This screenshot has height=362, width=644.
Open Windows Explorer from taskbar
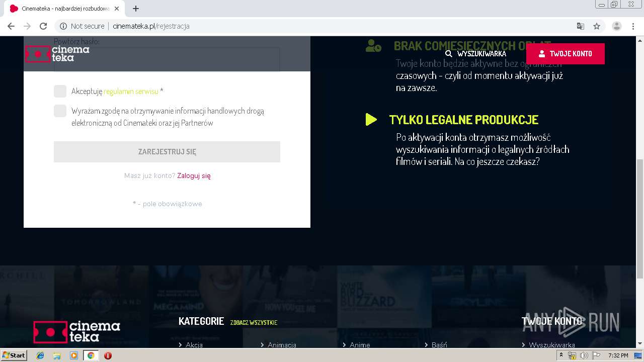57,355
